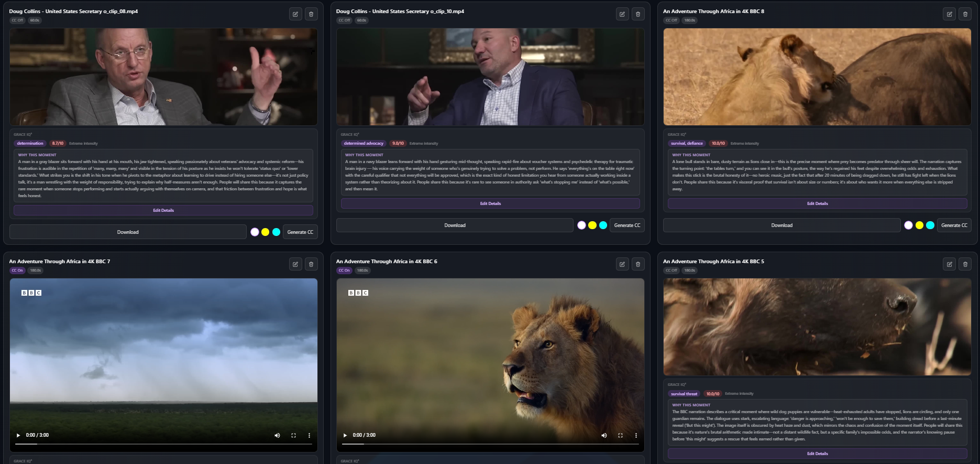Delete the Doug Collins clip_08 card
The height and width of the screenshot is (464, 980).
[311, 14]
